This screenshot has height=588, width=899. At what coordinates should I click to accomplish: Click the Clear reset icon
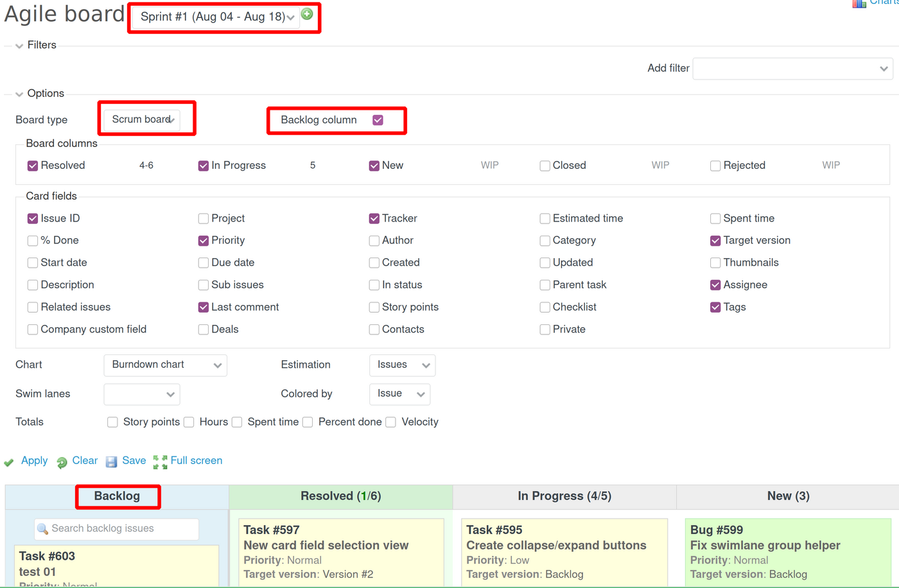(62, 462)
